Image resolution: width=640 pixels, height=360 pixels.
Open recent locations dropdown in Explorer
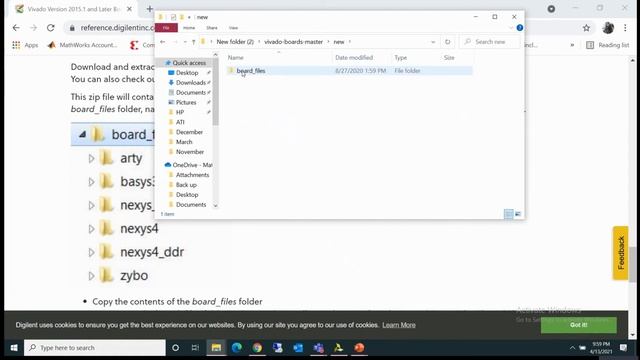coord(185,42)
